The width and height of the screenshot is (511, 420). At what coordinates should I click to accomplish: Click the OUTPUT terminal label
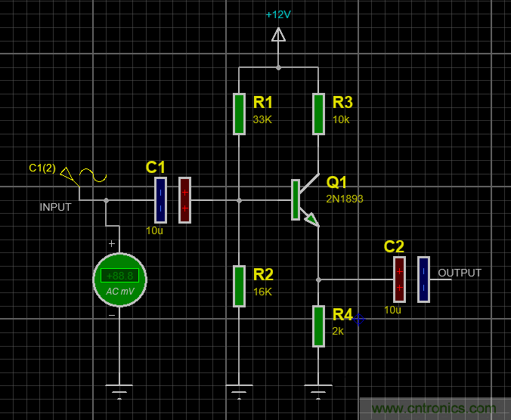click(x=460, y=273)
